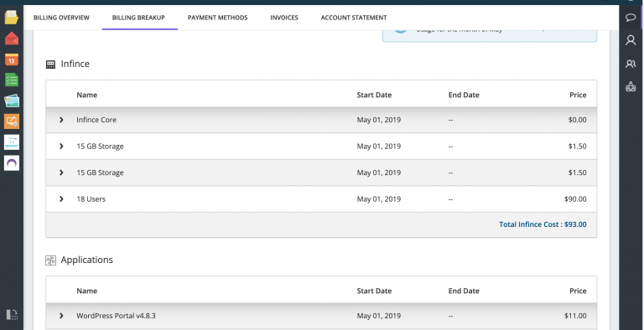Expand the first 15 GB Storage row

61,146
